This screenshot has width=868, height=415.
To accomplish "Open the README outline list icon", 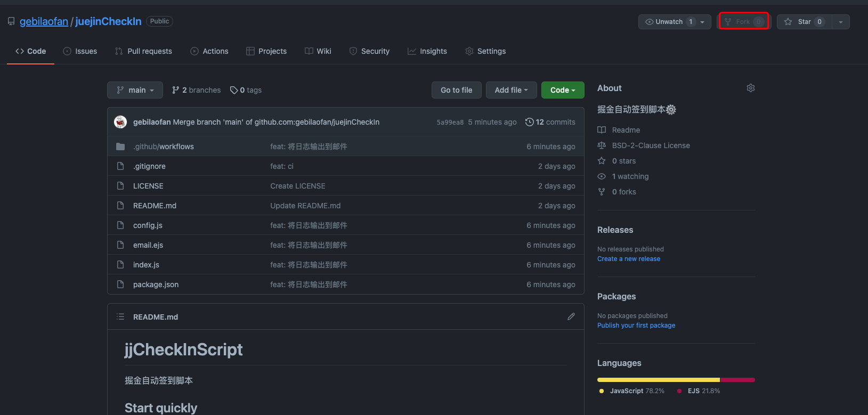I will (120, 316).
